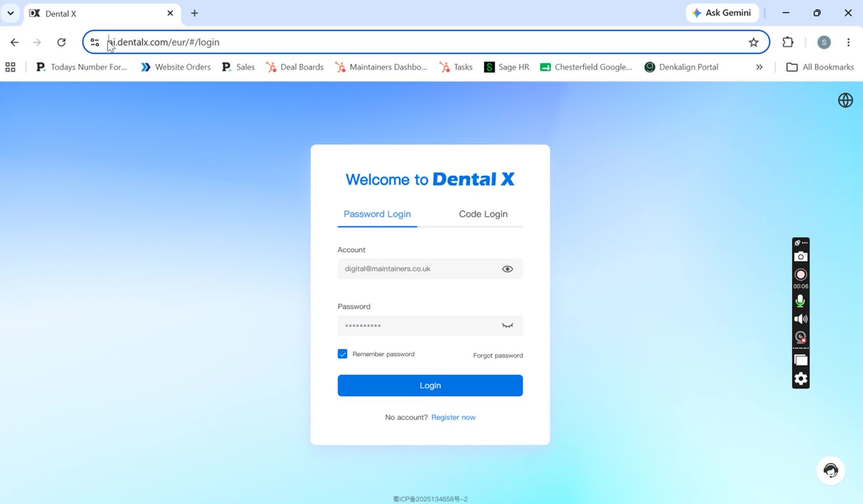The height and width of the screenshot is (504, 863).
Task: Open the Todays Number For... bookmark
Action: point(82,67)
